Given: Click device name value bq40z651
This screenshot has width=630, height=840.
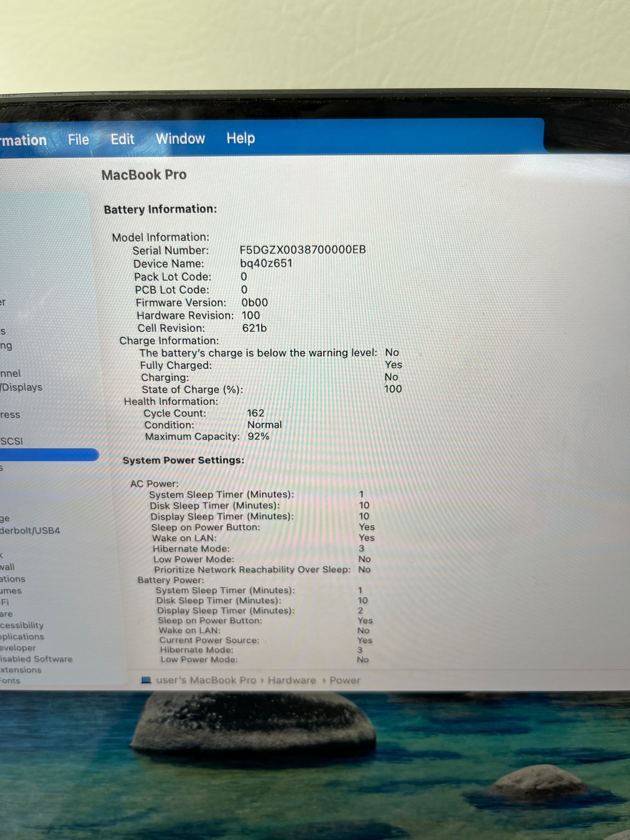Looking at the screenshot, I should (266, 263).
